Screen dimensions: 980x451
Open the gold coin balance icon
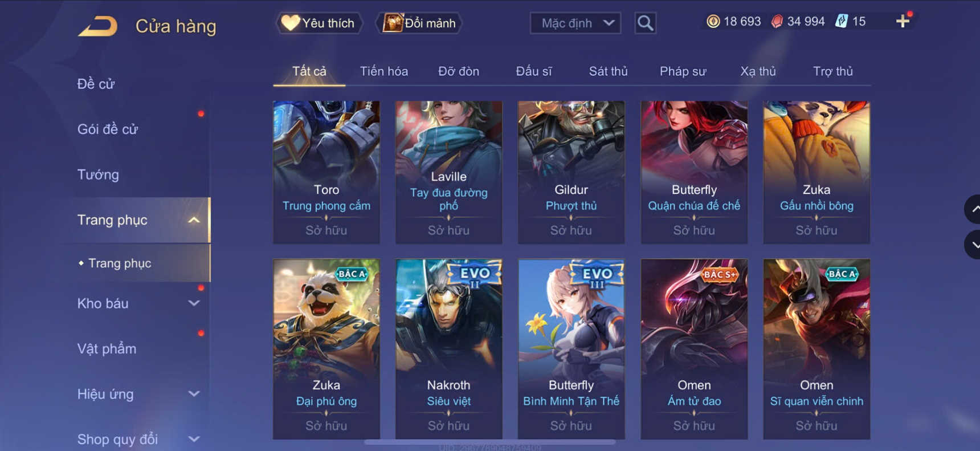(713, 22)
